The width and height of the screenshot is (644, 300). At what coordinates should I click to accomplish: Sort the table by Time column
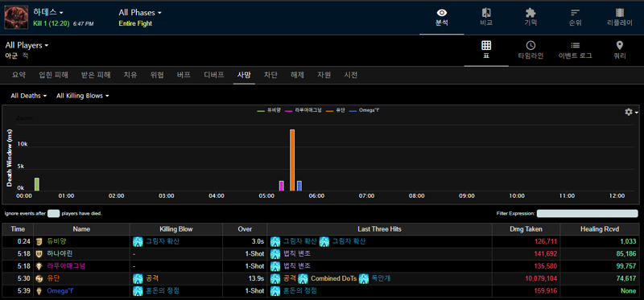(x=18, y=229)
